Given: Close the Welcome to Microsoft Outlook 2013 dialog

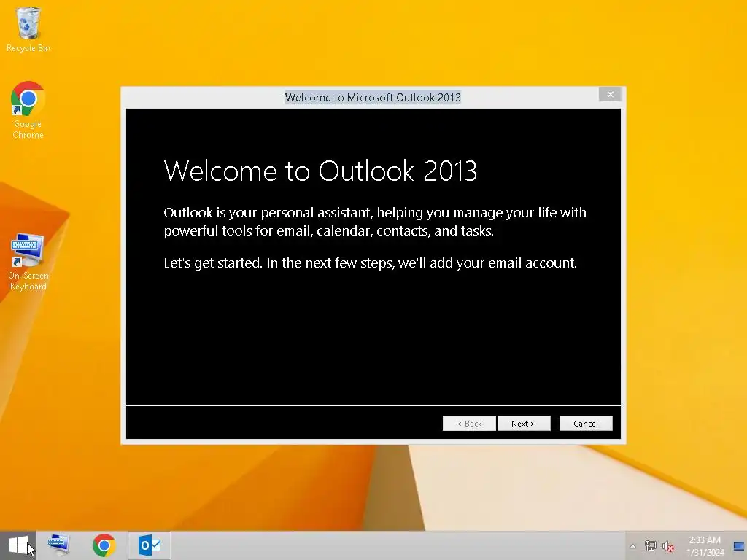Looking at the screenshot, I should (610, 94).
